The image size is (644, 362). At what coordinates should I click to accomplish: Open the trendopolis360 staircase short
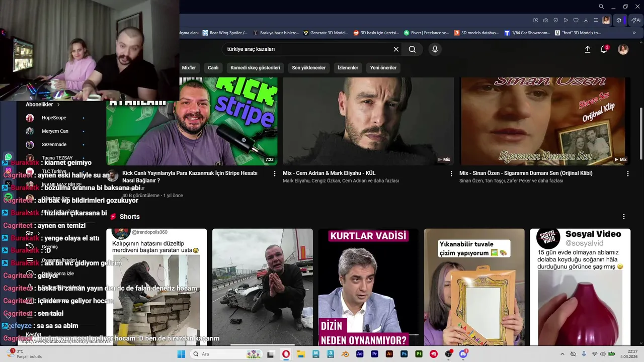156,287
